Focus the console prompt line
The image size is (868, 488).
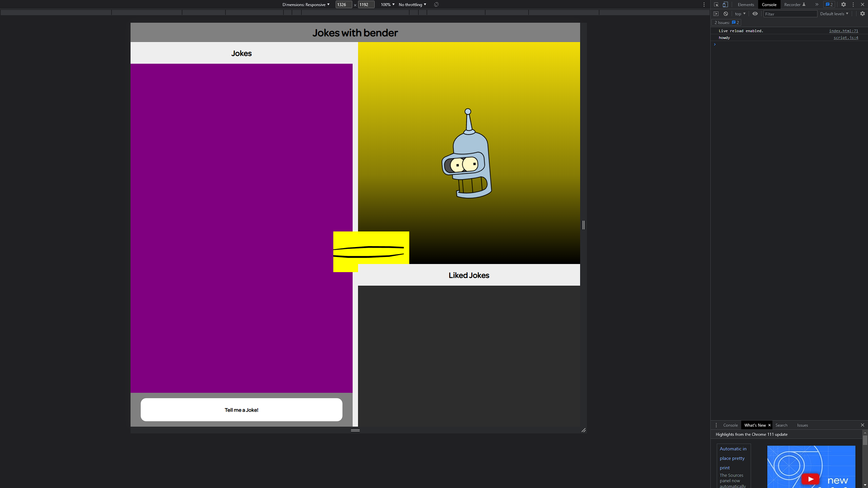click(790, 44)
